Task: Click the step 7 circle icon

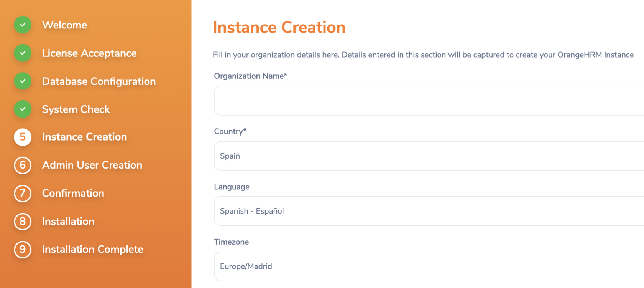Action: point(23,193)
